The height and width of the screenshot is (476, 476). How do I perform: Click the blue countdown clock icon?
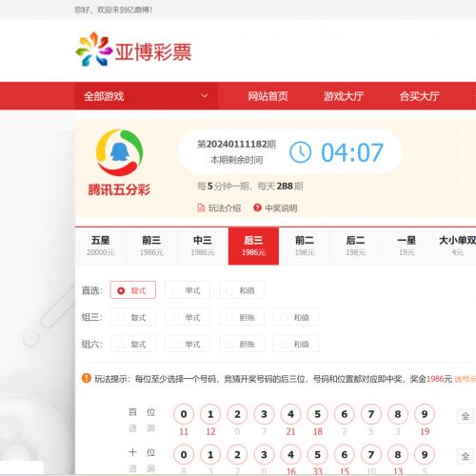click(300, 152)
